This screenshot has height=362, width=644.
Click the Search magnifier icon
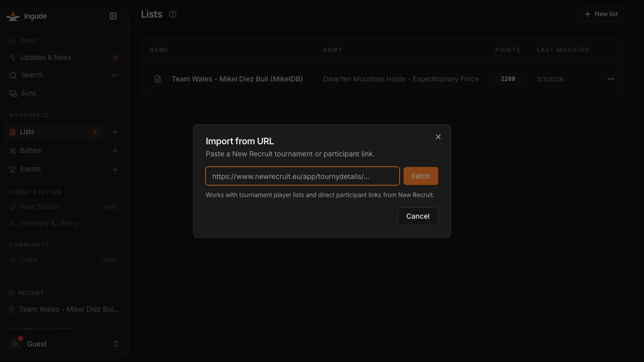(13, 75)
